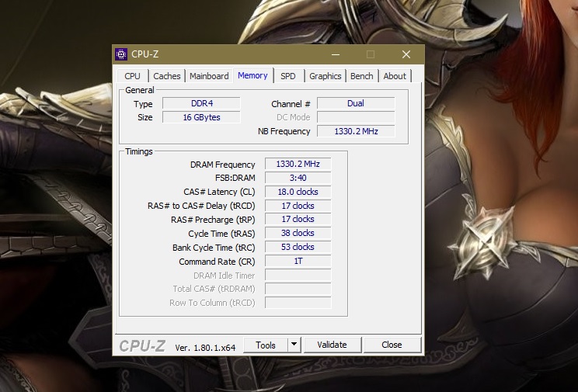Select the DDR4 type value field
Image resolution: width=578 pixels, height=392 pixels.
pyautogui.click(x=202, y=103)
